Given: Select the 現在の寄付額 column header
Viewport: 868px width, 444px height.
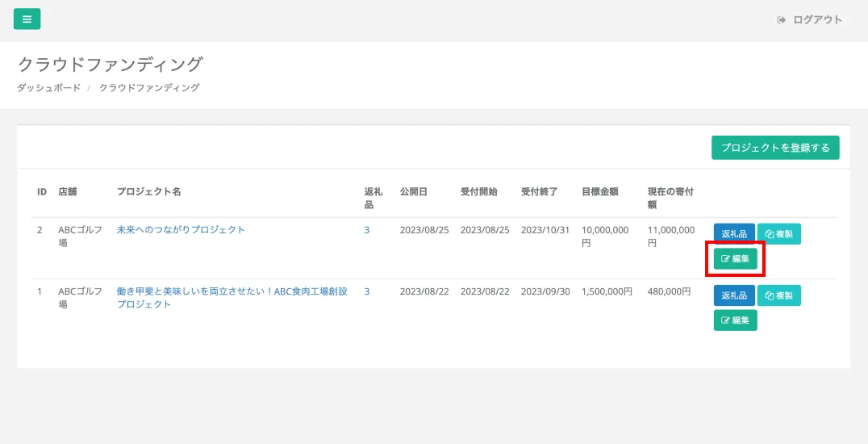Looking at the screenshot, I should tap(670, 198).
